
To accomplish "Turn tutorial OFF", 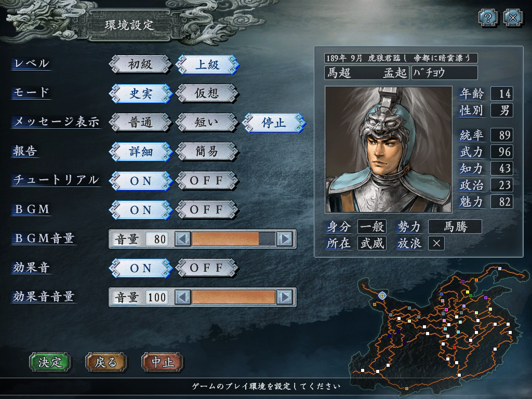I will click(x=207, y=180).
